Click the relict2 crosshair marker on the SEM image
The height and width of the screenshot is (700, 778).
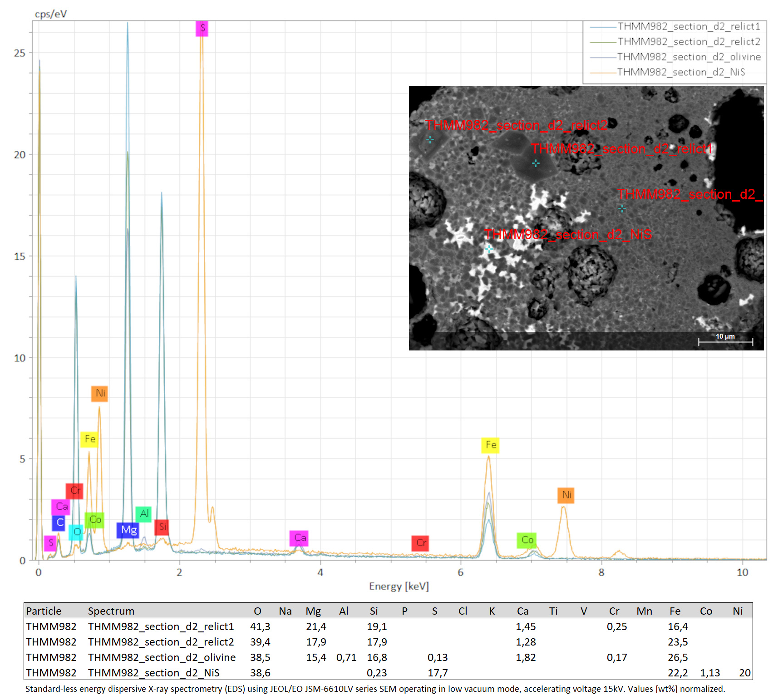click(x=430, y=139)
